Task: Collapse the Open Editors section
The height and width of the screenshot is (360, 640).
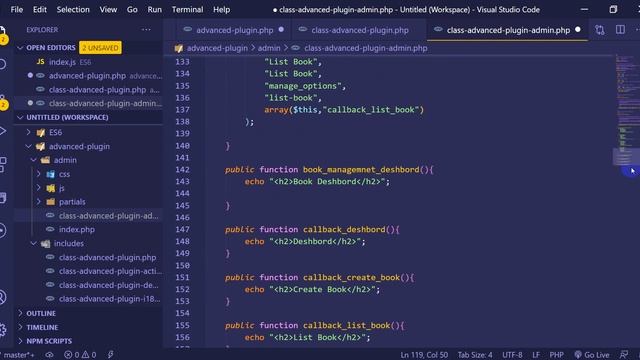Action: [20, 48]
